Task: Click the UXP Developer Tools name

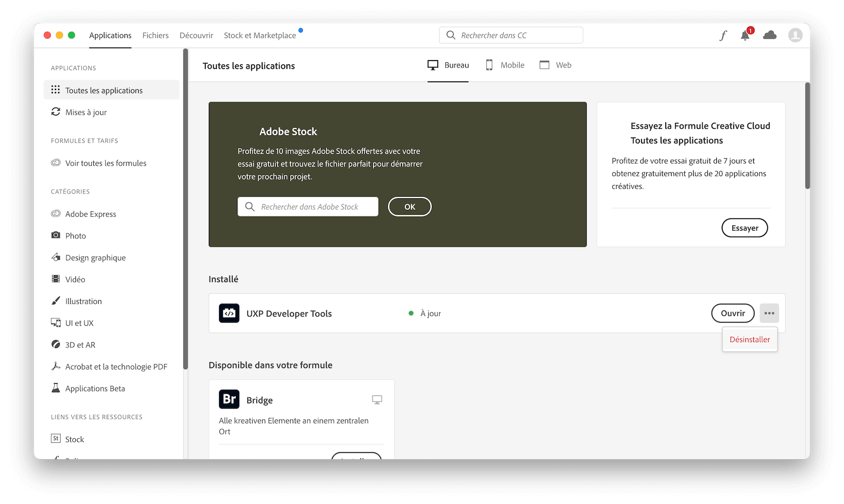Action: point(289,314)
